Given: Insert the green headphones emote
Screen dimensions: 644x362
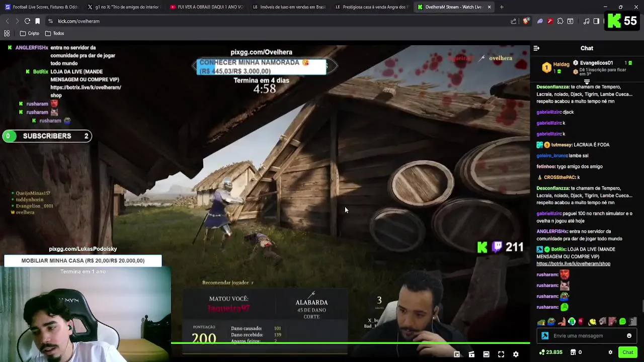Looking at the screenshot, I should pos(572,322).
